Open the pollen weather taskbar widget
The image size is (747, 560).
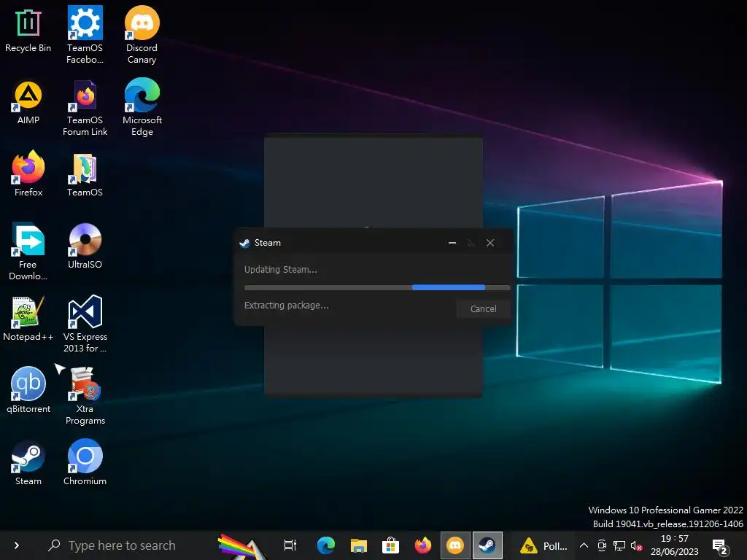coord(543,545)
